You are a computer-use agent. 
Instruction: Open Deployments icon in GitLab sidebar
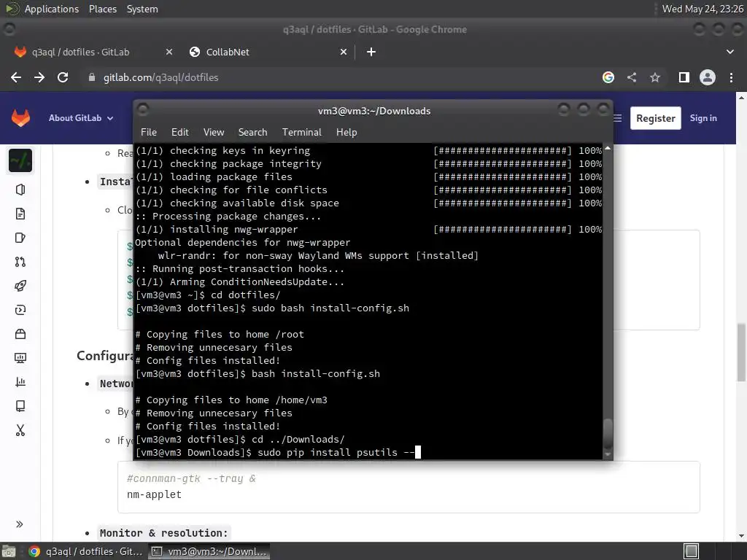pyautogui.click(x=20, y=310)
